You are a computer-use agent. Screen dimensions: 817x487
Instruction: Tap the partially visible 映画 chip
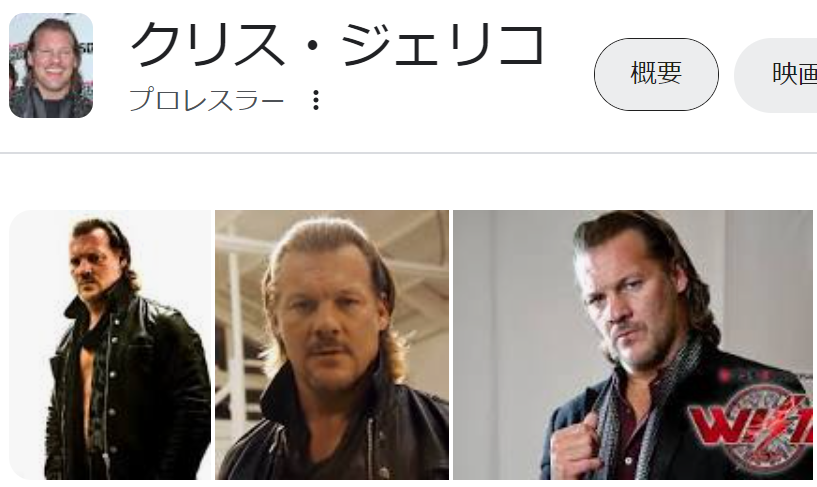click(x=776, y=74)
